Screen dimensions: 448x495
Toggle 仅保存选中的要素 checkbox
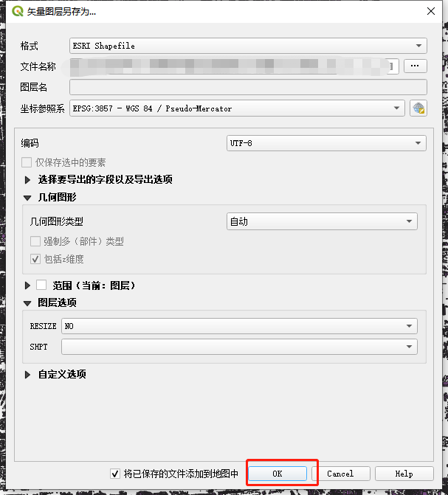27,162
